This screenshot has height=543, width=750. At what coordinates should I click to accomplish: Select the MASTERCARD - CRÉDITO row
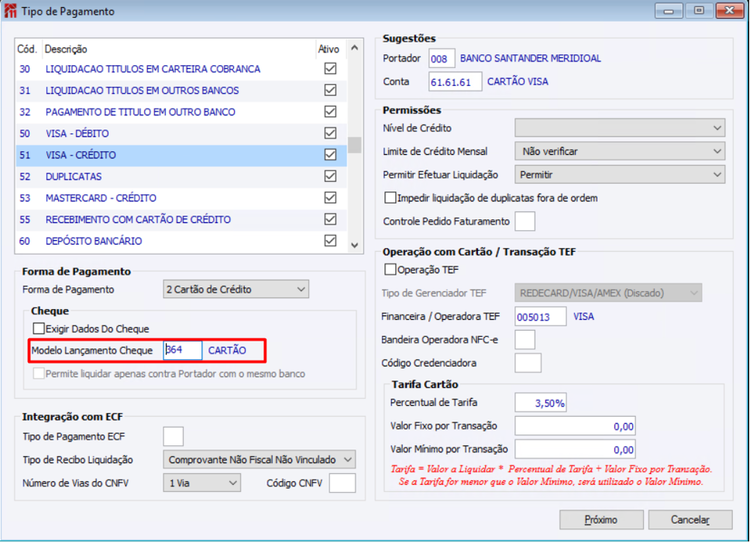coord(181,198)
